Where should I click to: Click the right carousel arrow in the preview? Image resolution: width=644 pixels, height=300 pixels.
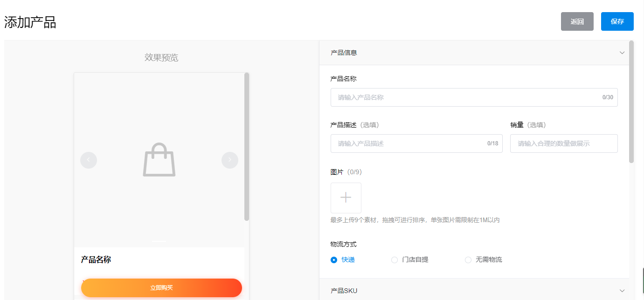click(x=229, y=160)
